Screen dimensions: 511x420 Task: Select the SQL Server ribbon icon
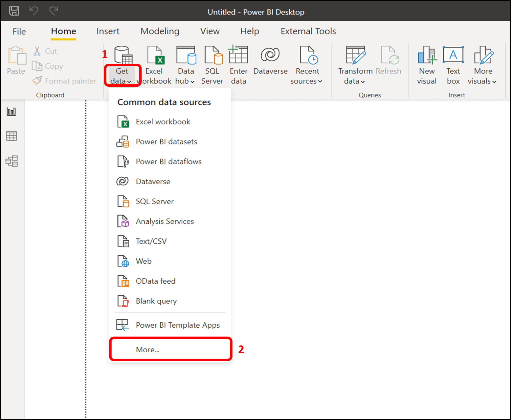coord(212,64)
